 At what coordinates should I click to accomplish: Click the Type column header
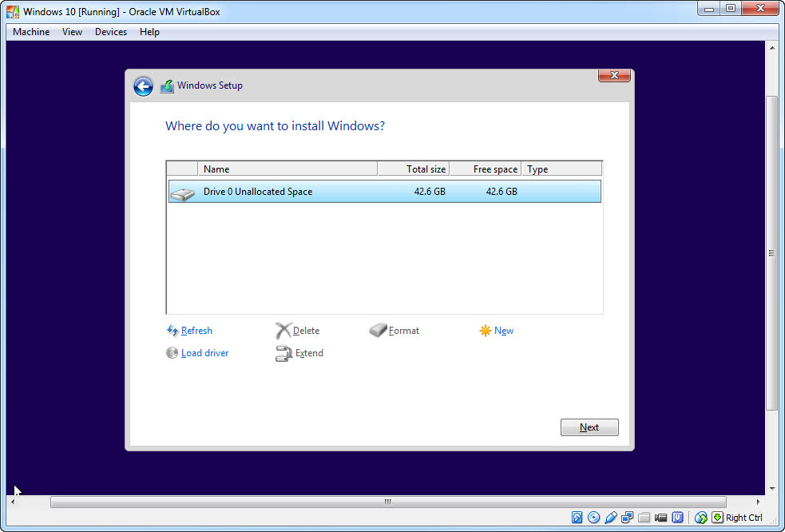click(561, 169)
